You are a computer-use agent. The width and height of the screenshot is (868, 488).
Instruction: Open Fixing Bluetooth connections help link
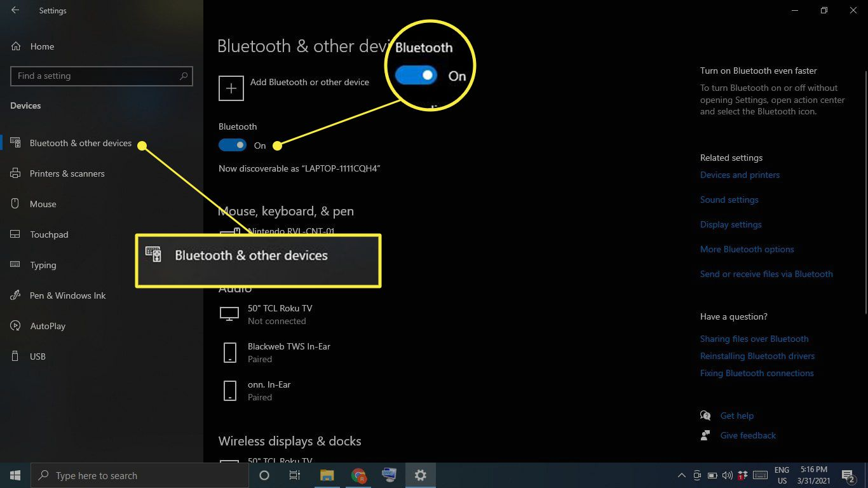tap(757, 373)
